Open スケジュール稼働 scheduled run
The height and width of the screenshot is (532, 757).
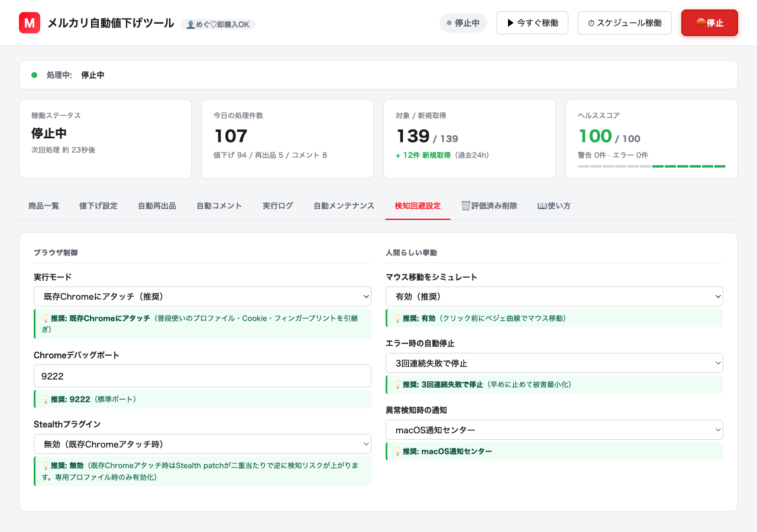click(x=625, y=23)
